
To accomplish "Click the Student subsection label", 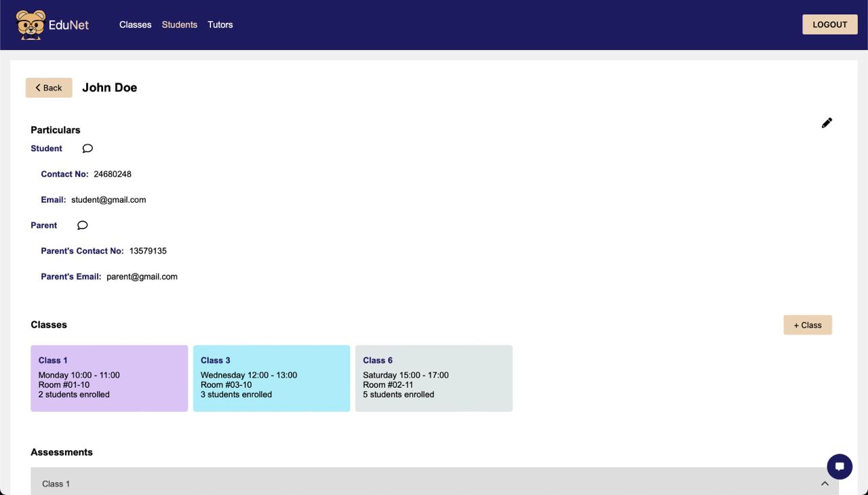I will point(46,148).
